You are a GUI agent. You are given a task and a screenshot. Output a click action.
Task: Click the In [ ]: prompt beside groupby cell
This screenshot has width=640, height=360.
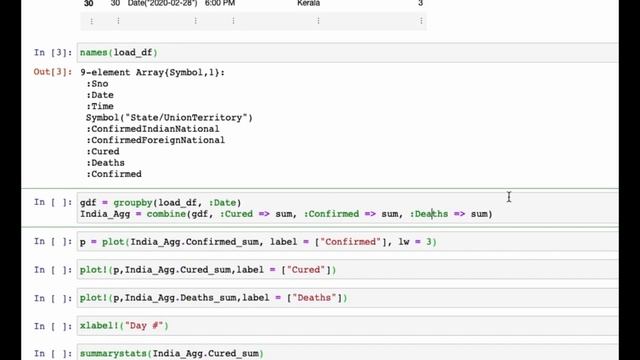click(x=53, y=202)
